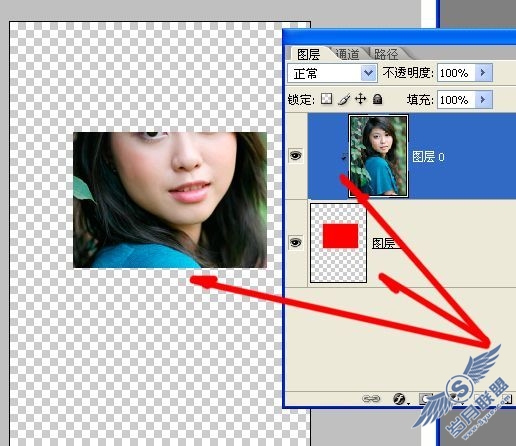Hide 图层 0 using its eye icon
This screenshot has height=446, width=516.
pos(296,155)
